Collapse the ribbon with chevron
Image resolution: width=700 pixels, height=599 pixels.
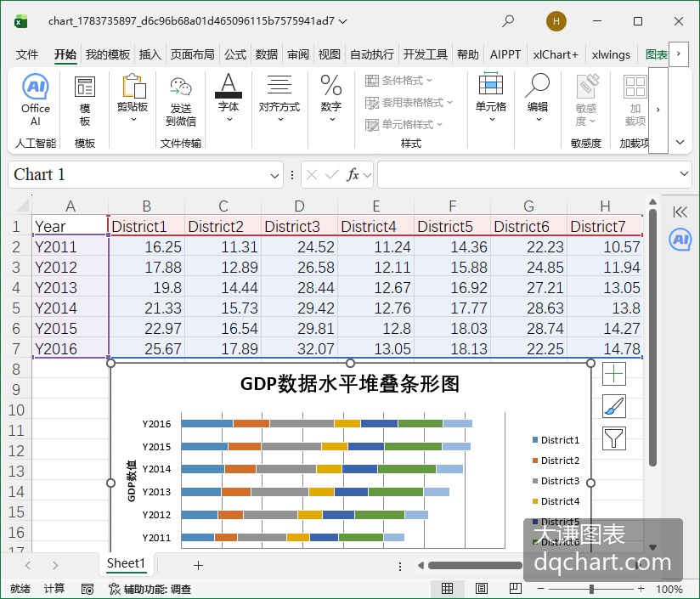(680, 143)
